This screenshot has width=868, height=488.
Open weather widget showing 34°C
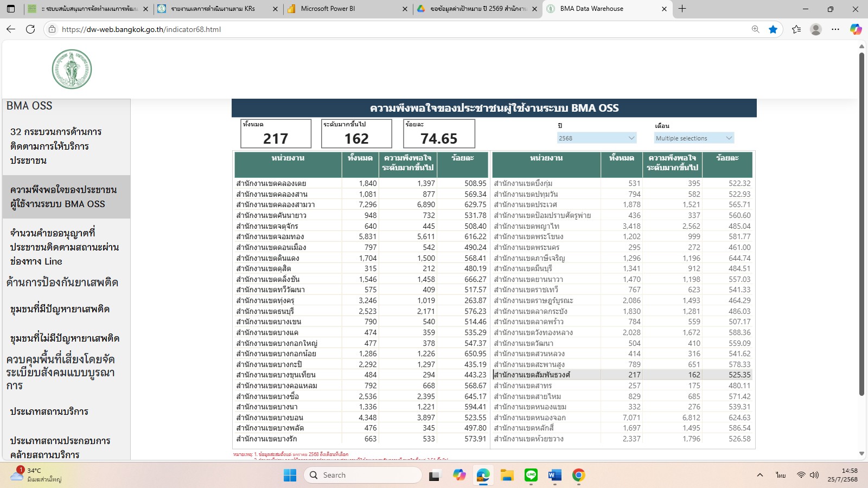tap(37, 474)
